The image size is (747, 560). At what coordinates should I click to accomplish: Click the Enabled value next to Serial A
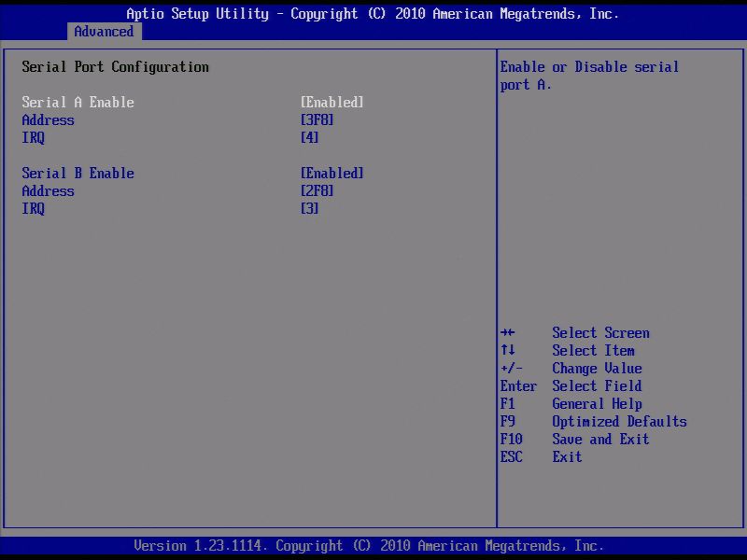(327, 102)
